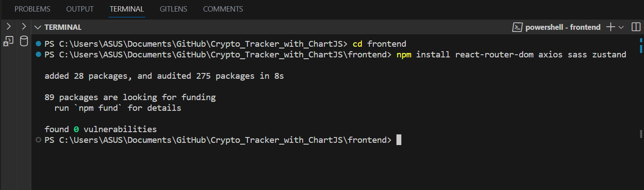This screenshot has height=190, width=644.
Task: Open the launch profile dropdown arrow
Action: point(621,27)
